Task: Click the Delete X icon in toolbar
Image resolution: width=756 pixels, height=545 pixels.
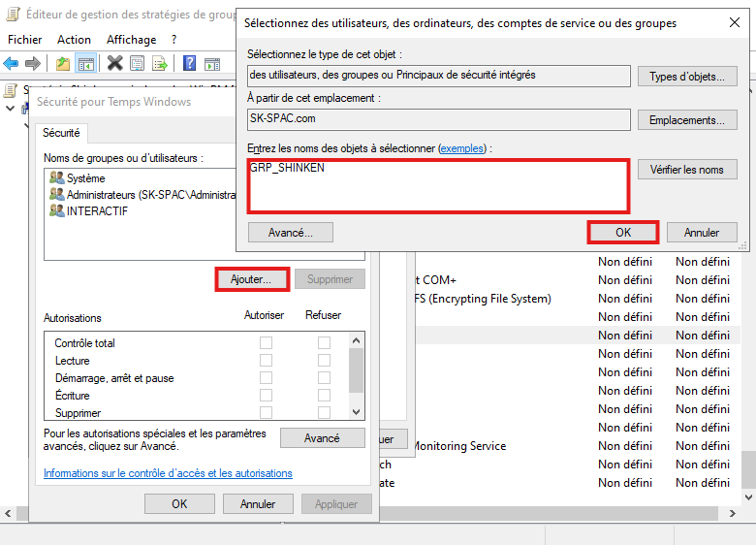Action: pyautogui.click(x=114, y=63)
